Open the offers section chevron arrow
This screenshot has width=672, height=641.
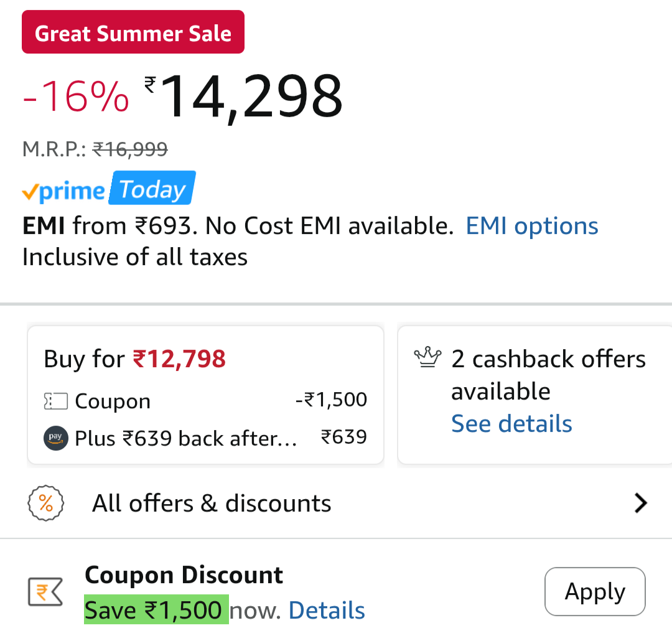click(x=640, y=503)
